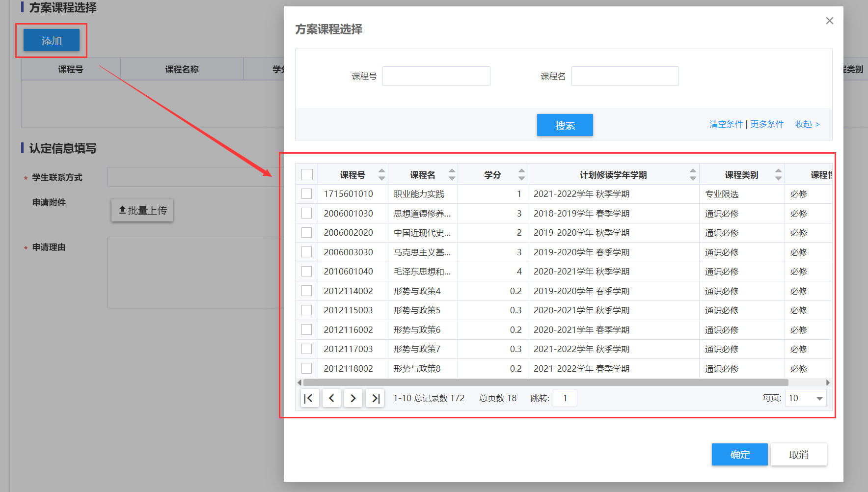Click course name 思想道德修养...
Viewport: 868px width, 492px height.
pos(422,214)
